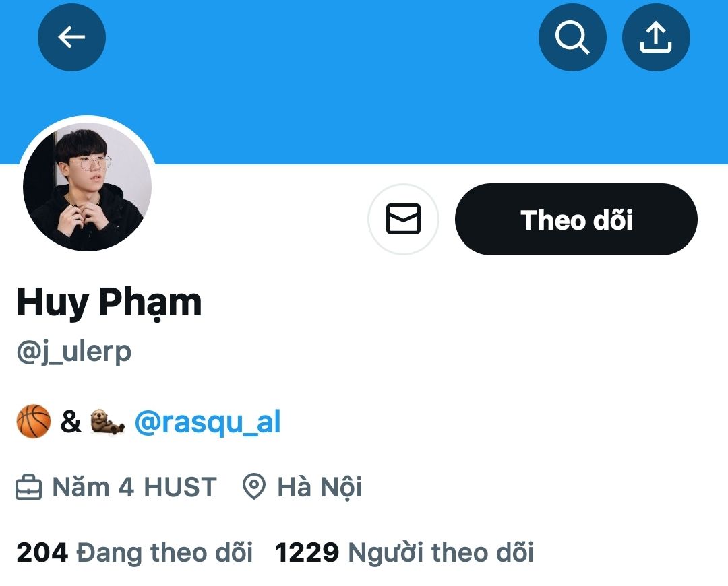This screenshot has height=586, width=728.
Task: Tap the briefcase icon beside Năm 4 HUST
Action: point(29,487)
